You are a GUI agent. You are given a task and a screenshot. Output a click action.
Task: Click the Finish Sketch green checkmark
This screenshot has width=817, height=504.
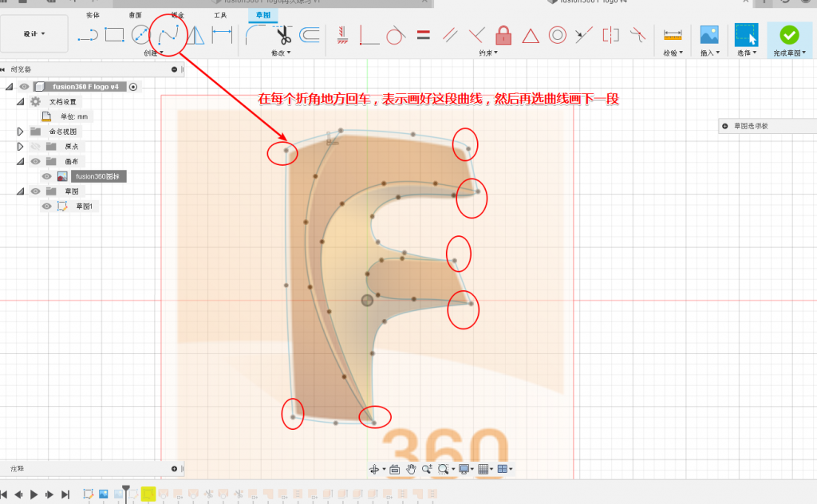point(789,35)
